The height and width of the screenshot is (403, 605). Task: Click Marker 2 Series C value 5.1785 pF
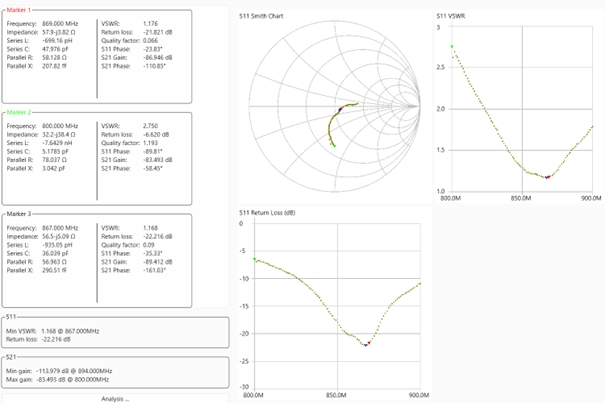point(55,152)
